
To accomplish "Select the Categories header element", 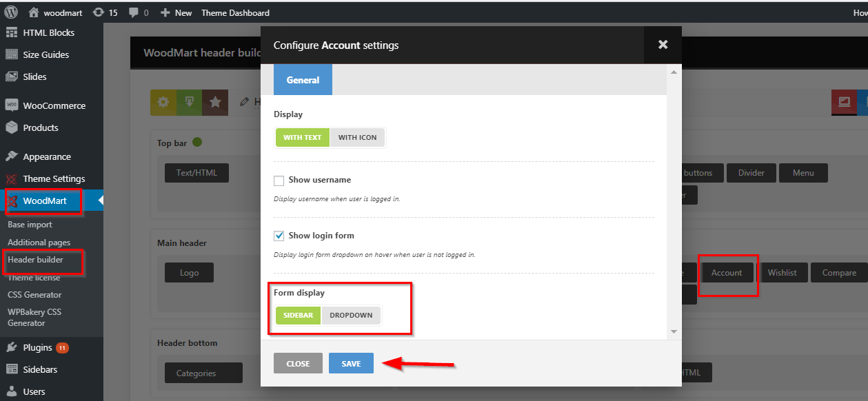I will click(203, 373).
